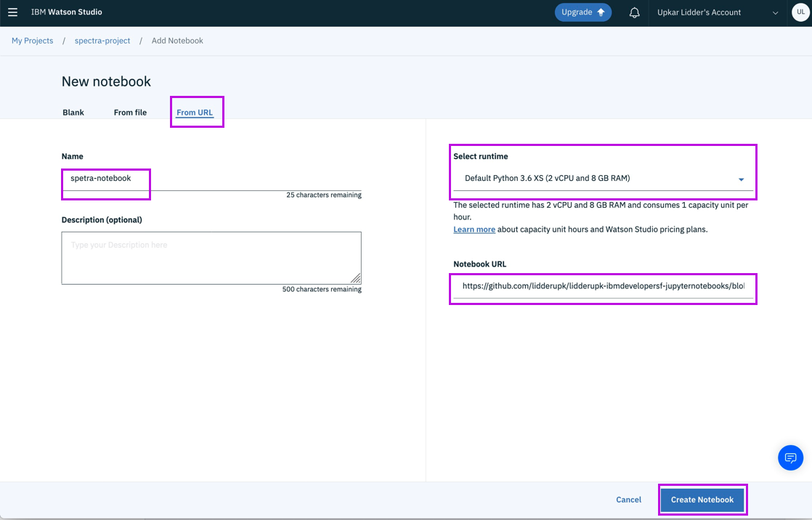Switch to the Blank tab
Image resolution: width=812 pixels, height=520 pixels.
point(73,113)
